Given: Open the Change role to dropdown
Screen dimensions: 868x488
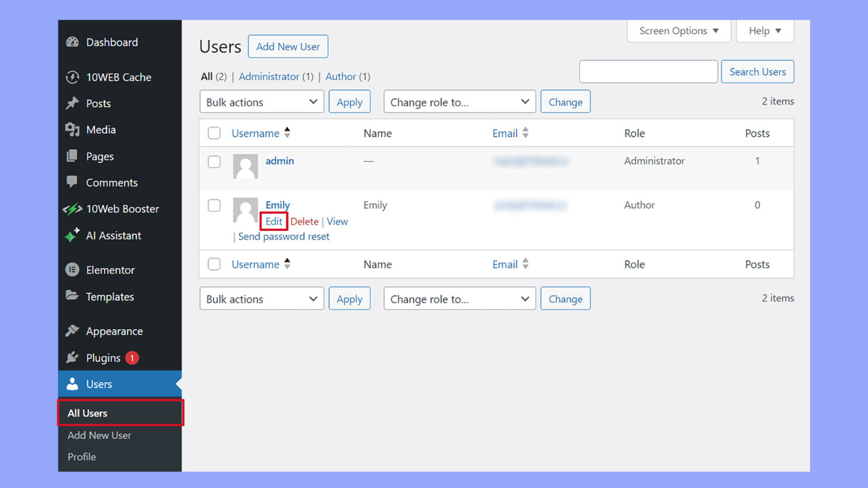Looking at the screenshot, I should [x=459, y=101].
